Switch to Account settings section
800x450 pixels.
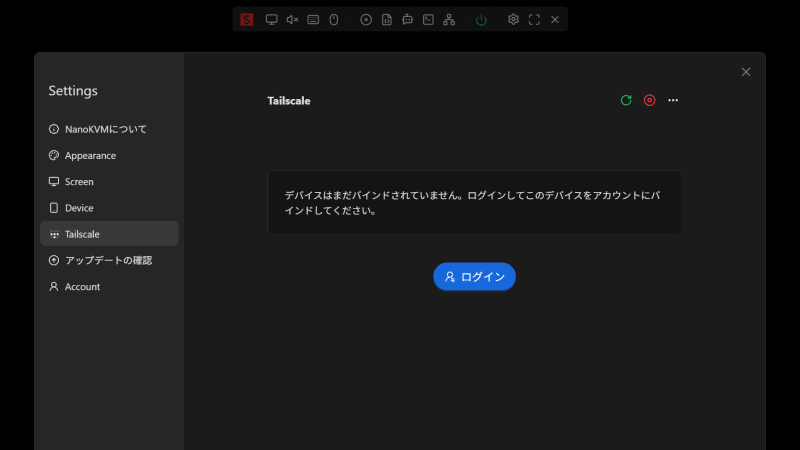[x=109, y=286]
